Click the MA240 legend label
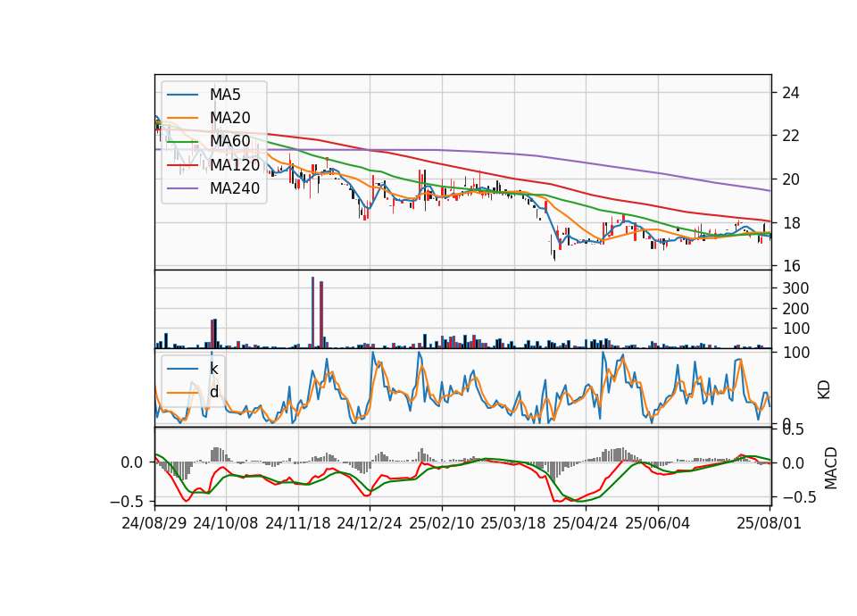 click(x=235, y=188)
